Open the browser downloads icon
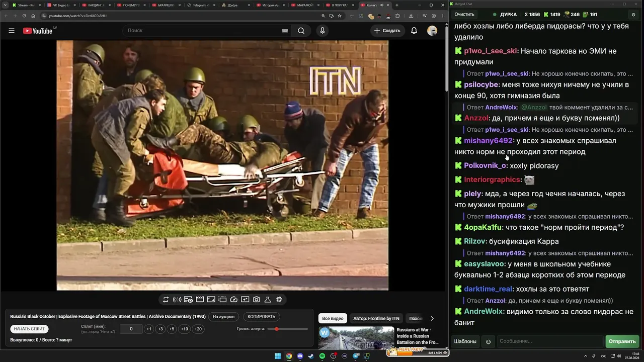644x362 pixels. (411, 16)
